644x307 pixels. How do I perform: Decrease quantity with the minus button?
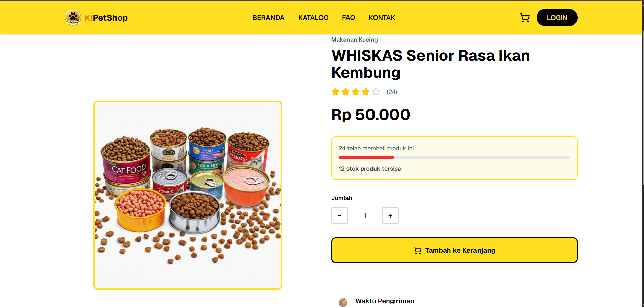coord(340,215)
